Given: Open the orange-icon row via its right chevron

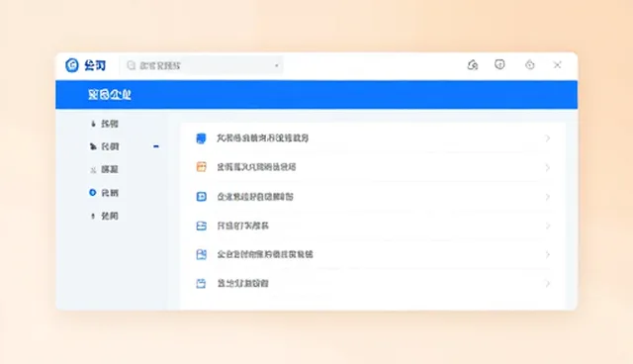Looking at the screenshot, I should pos(548,167).
